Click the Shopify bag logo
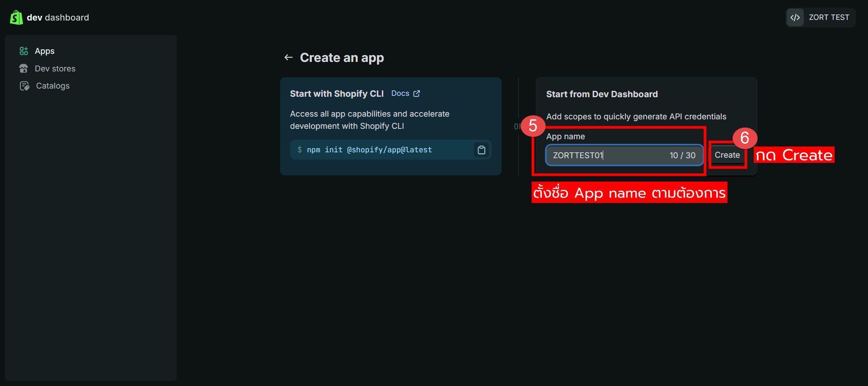This screenshot has width=868, height=386. click(16, 18)
